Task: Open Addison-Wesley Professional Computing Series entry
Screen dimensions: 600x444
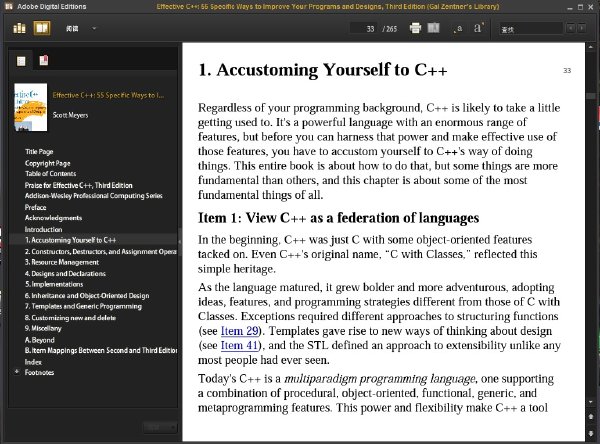Action: (x=93, y=196)
